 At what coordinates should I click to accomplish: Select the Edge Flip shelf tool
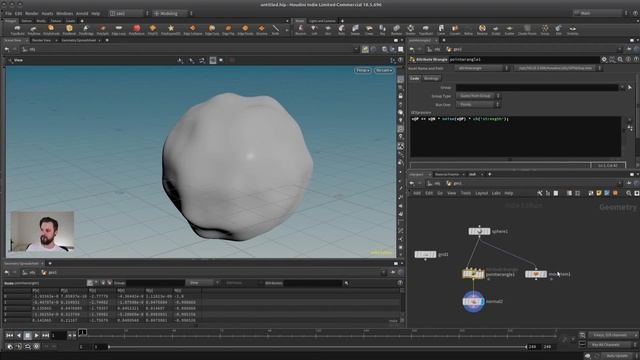(228, 29)
